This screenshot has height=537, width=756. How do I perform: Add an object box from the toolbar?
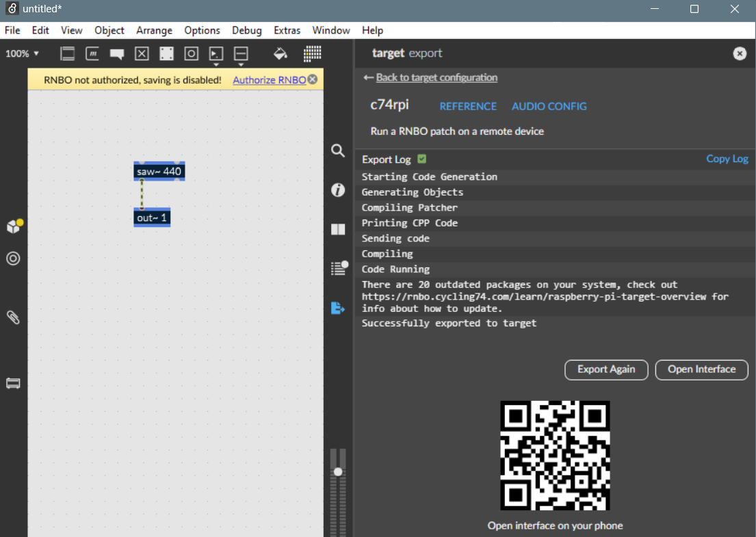click(68, 53)
